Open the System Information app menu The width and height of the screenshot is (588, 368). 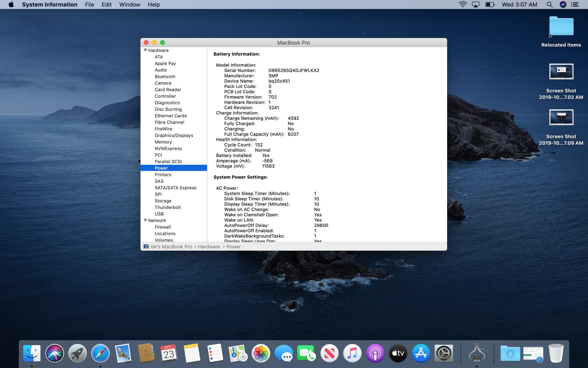50,4
